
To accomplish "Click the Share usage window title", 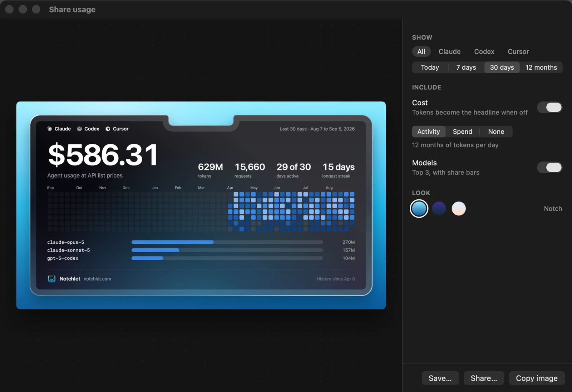I will coord(72,10).
